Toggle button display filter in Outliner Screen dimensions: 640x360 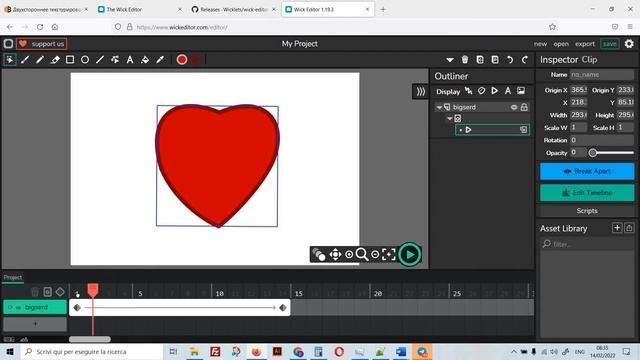[482, 91]
